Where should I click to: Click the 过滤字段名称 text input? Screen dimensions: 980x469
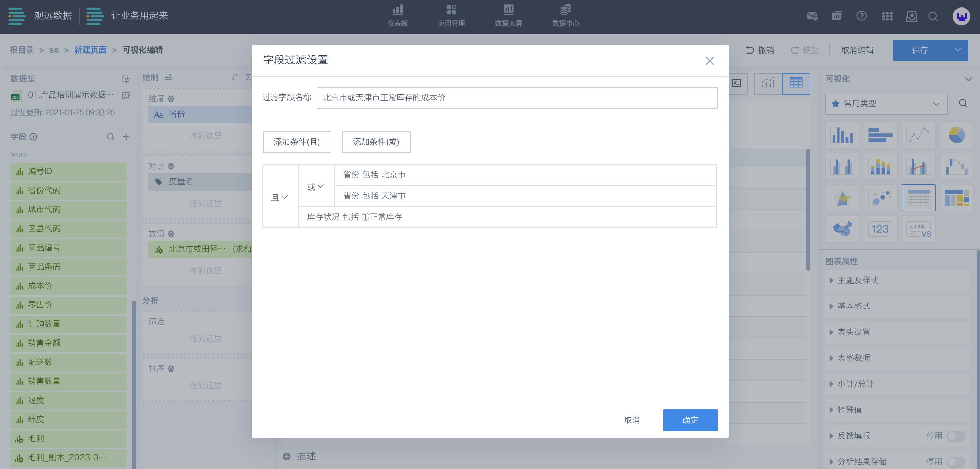coord(517,98)
